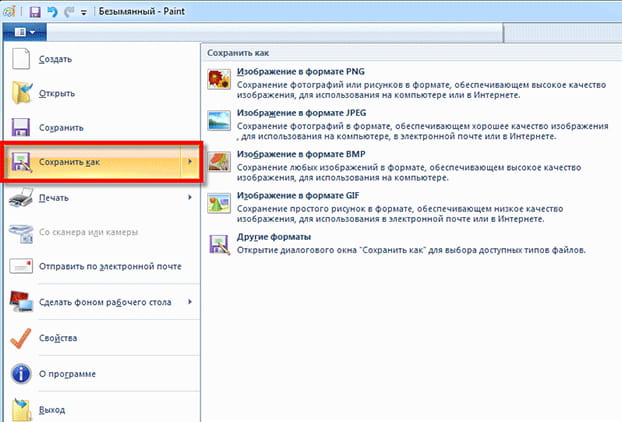The height and width of the screenshot is (422, 622).
Task: Click the floppy disk Save icon in title bar
Action: click(34, 11)
